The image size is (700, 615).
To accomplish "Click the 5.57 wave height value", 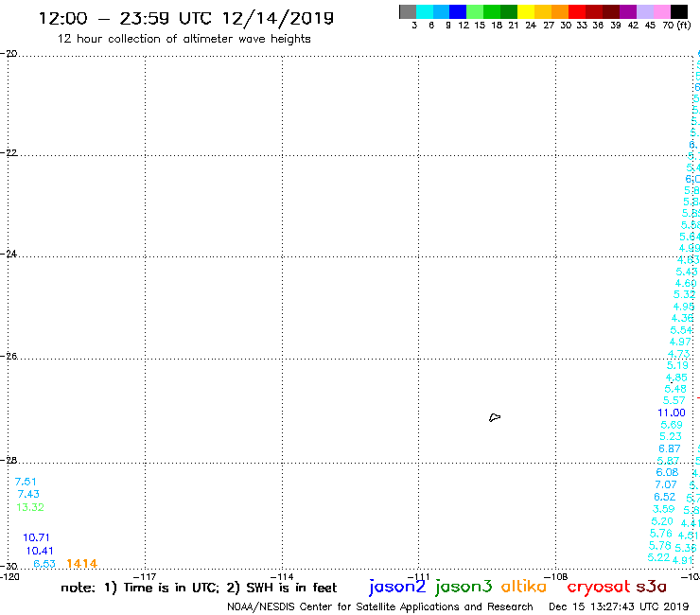I will pyautogui.click(x=674, y=400).
